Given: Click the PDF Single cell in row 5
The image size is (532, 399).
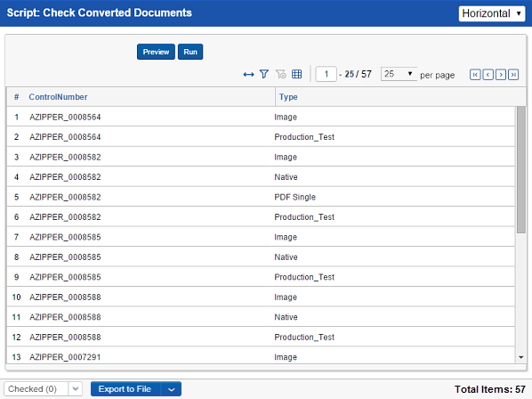Looking at the screenshot, I should click(294, 197).
